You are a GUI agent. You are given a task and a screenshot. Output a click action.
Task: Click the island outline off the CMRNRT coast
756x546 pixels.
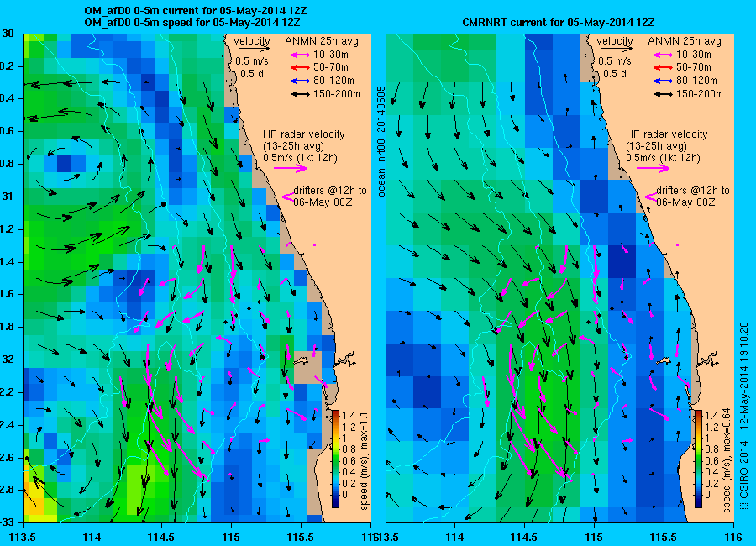tap(663, 360)
